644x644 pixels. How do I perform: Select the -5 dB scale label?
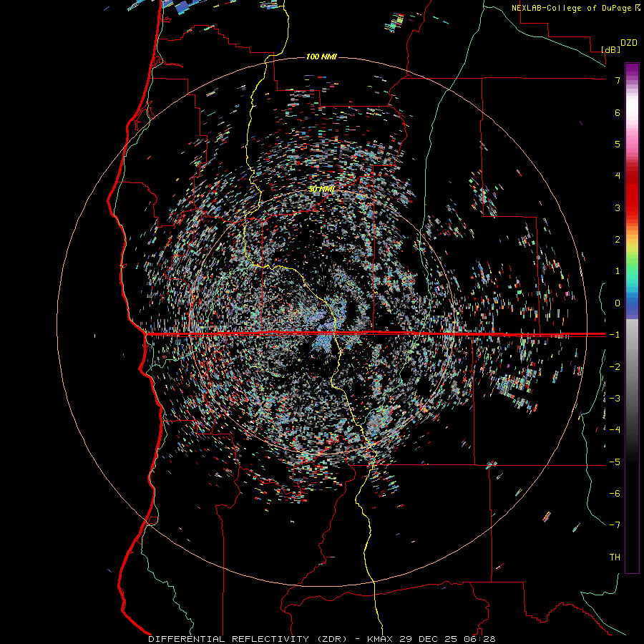(x=615, y=462)
